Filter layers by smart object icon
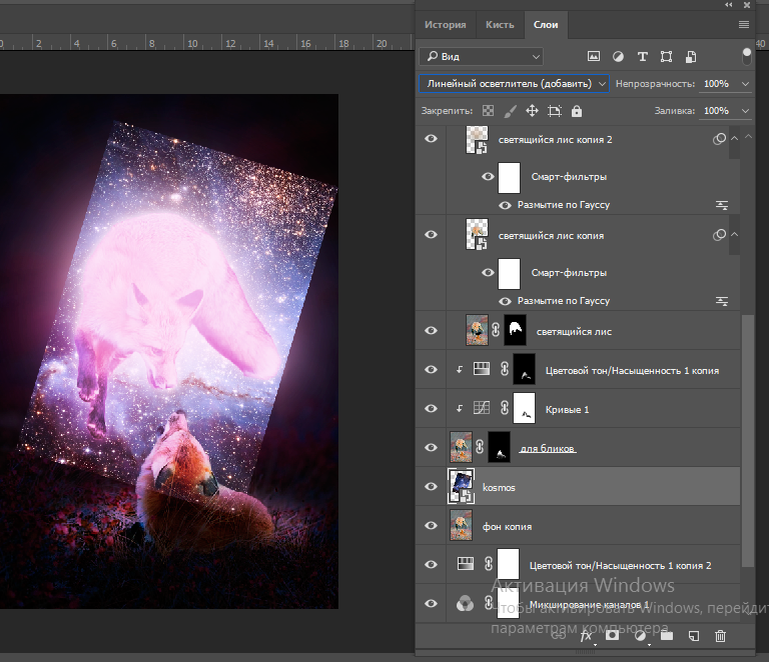This screenshot has width=769, height=662. tap(691, 56)
